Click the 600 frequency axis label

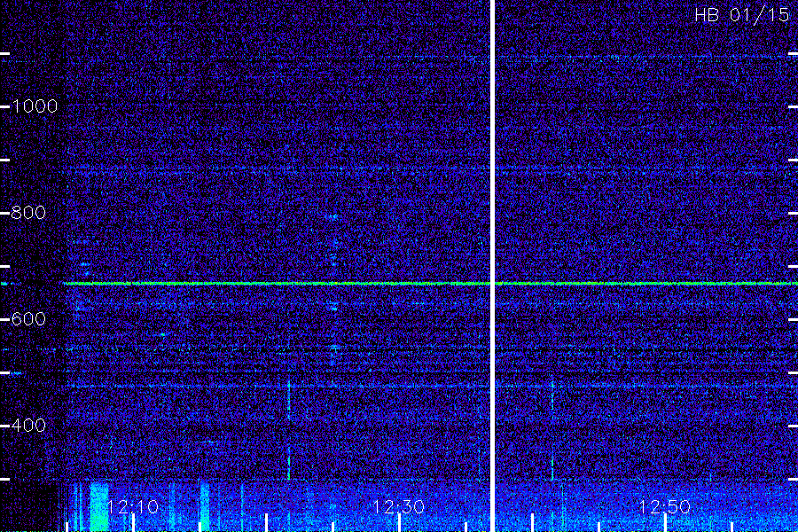(x=28, y=319)
